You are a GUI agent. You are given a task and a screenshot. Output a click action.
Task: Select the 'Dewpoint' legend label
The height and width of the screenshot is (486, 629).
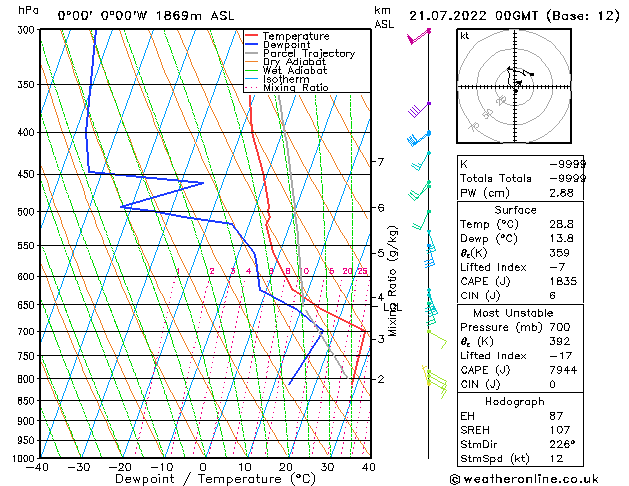(x=286, y=45)
